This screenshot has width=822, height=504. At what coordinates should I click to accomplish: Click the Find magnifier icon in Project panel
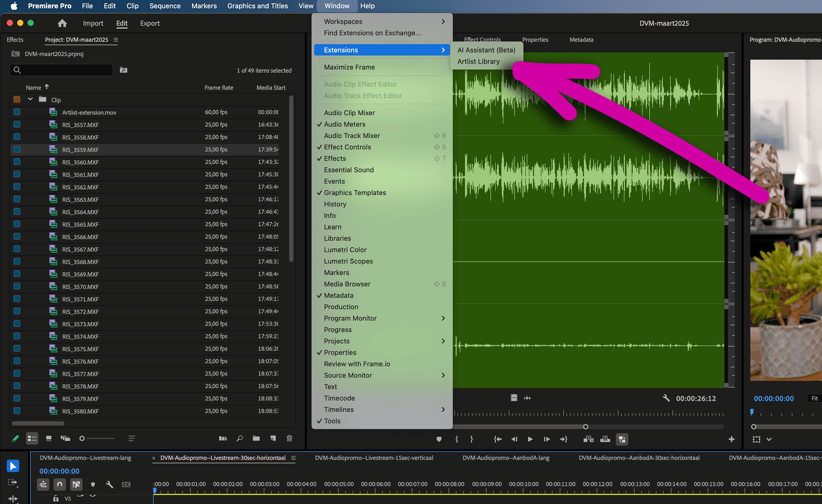click(x=240, y=438)
